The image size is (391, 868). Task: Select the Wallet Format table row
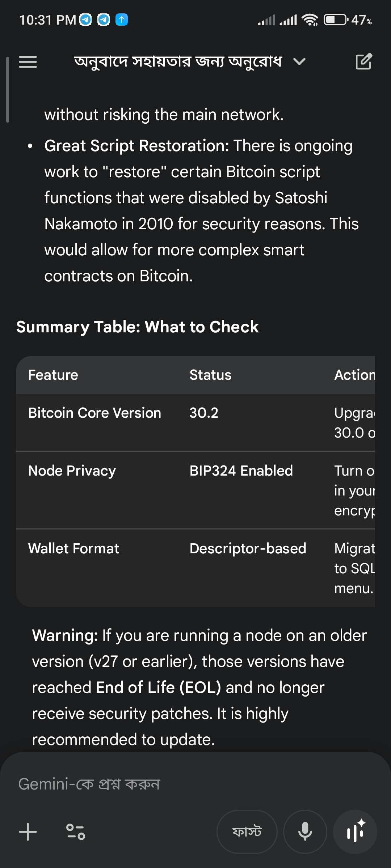pos(74,549)
